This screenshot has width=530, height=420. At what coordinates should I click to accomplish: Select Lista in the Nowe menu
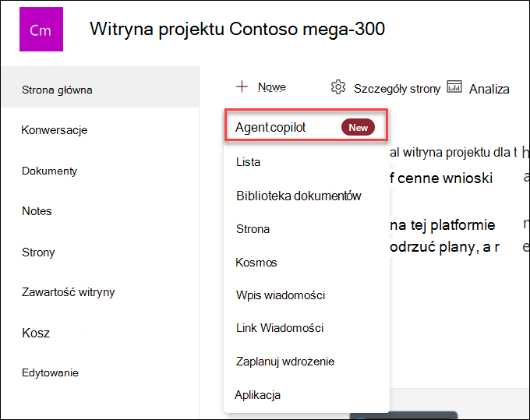click(x=248, y=162)
